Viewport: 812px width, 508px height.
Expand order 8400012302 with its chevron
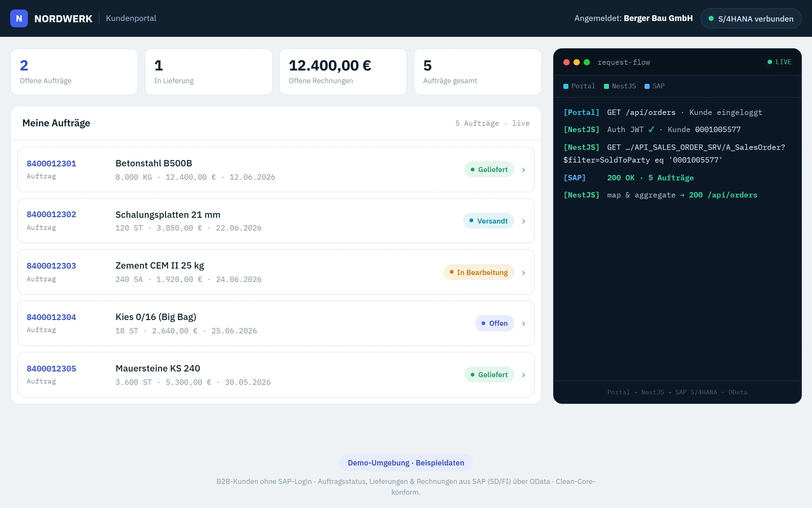click(523, 221)
